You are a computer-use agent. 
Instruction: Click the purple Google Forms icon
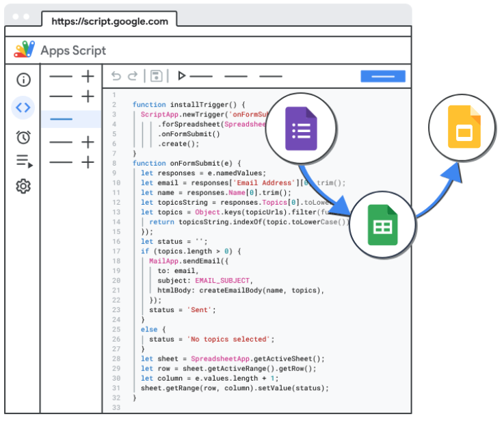[x=301, y=129]
